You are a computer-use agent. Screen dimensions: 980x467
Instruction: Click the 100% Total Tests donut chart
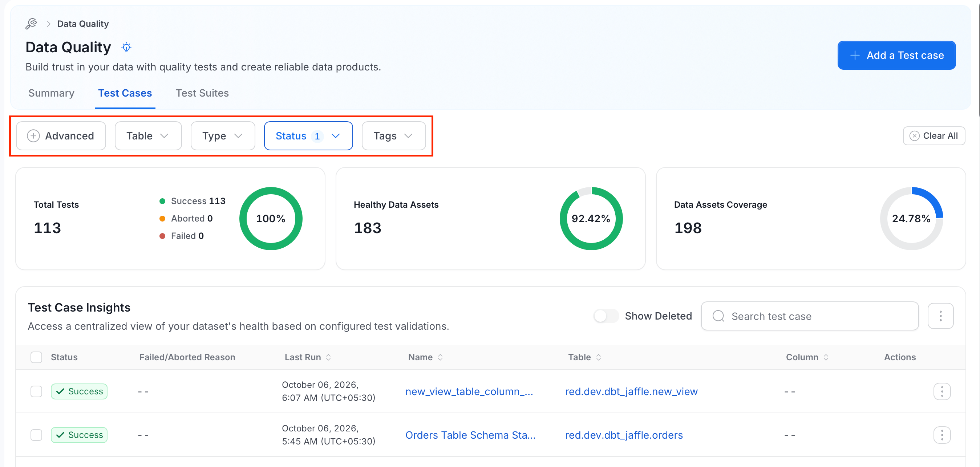point(271,219)
